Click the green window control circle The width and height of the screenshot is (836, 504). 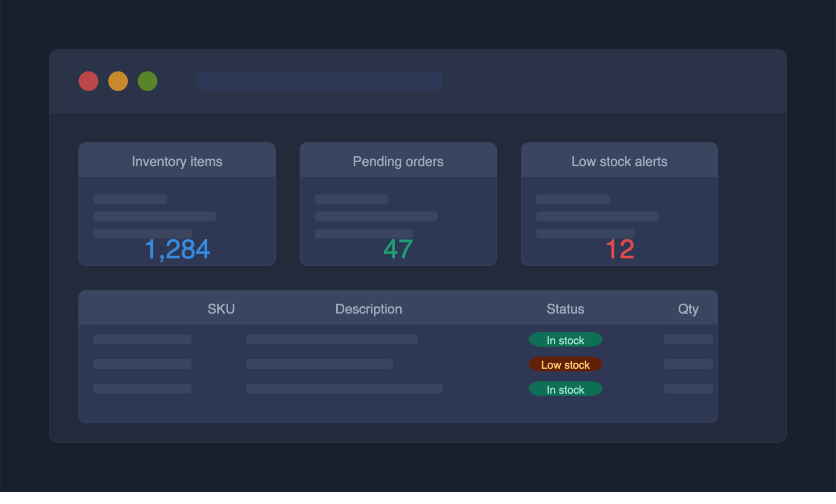(x=147, y=81)
